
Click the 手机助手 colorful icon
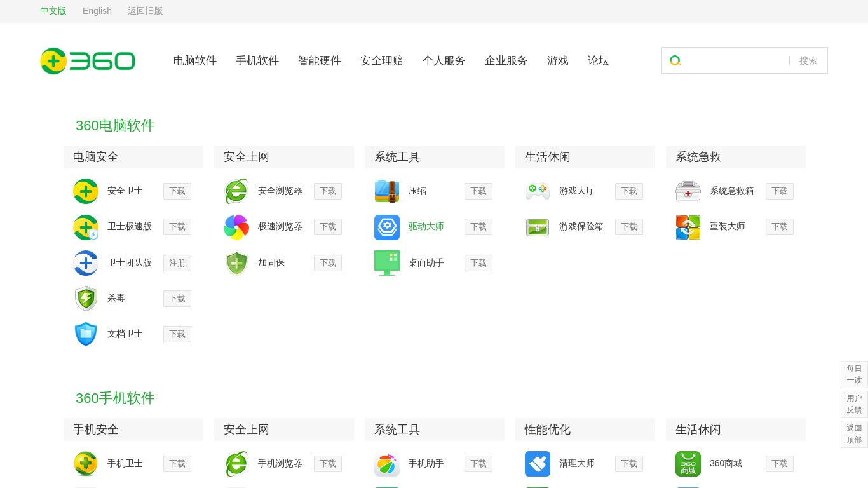point(387,464)
